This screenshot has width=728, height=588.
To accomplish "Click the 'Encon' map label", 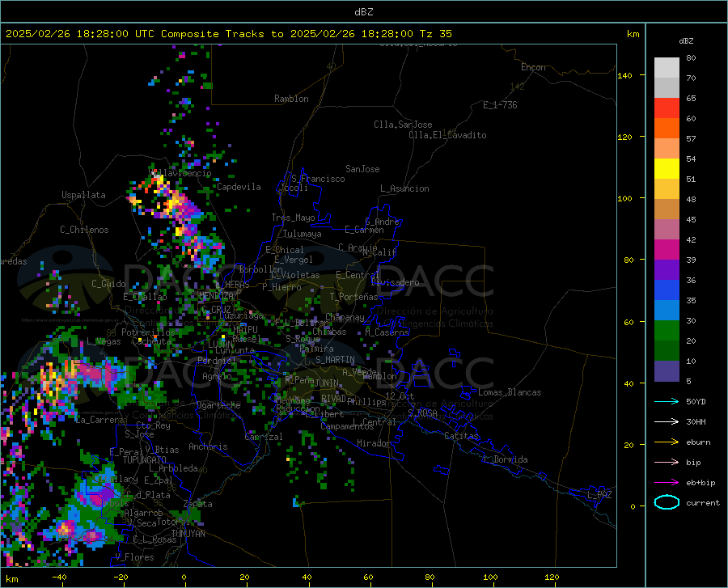I will coord(533,67).
